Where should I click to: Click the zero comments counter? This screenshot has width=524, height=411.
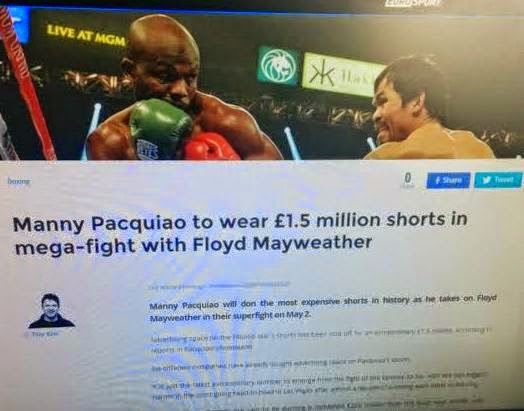point(407,180)
